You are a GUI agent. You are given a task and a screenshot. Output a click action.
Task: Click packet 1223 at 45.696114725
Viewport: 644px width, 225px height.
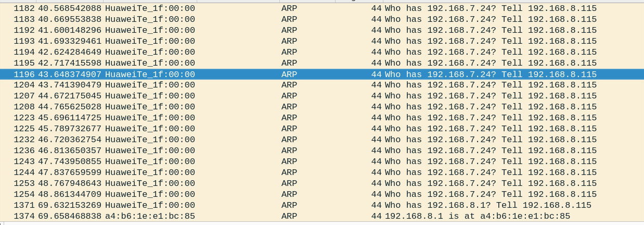coord(322,118)
